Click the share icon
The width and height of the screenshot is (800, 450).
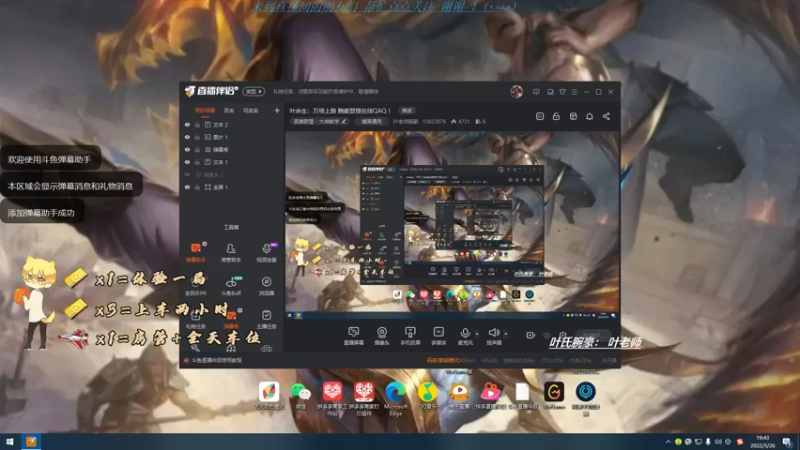606,116
